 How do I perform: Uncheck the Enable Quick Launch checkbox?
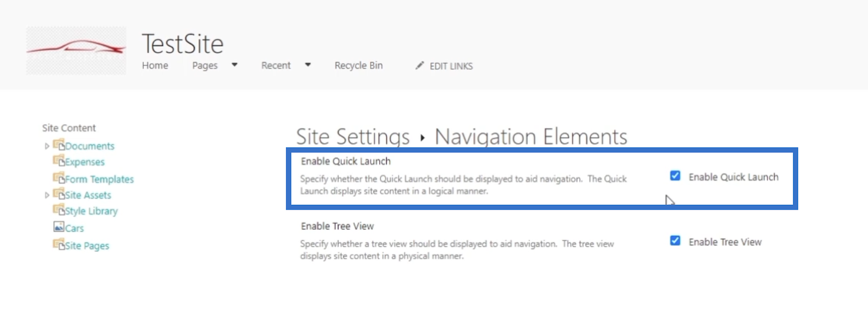point(675,176)
